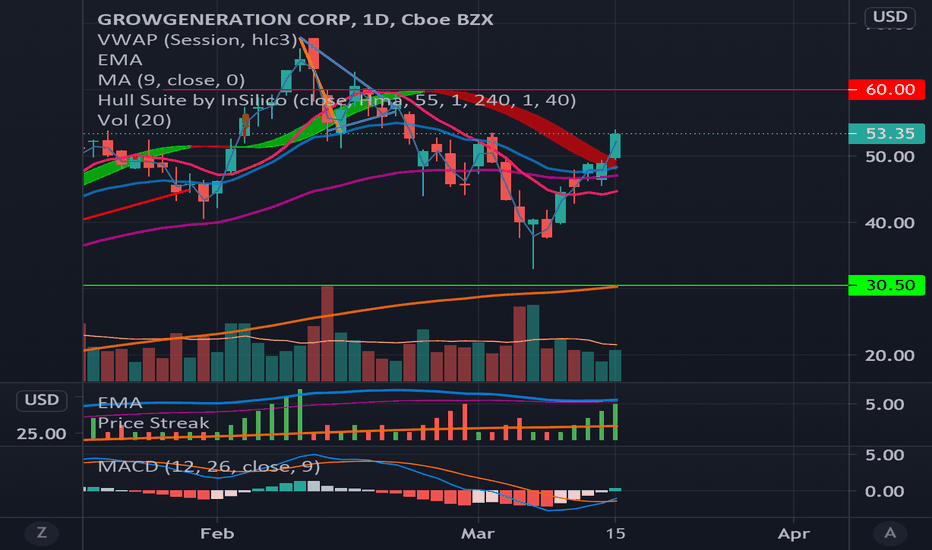
Task: Click the Apr date axis label
Action: point(794,533)
